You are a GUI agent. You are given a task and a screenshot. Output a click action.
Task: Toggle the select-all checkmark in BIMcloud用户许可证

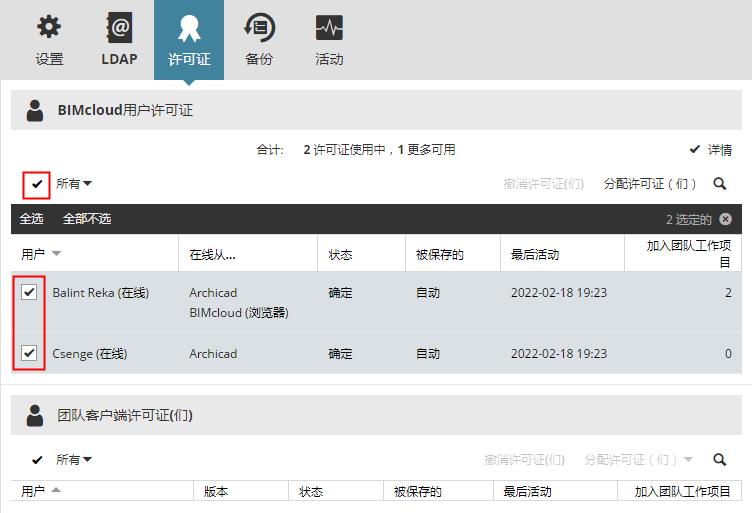click(36, 184)
